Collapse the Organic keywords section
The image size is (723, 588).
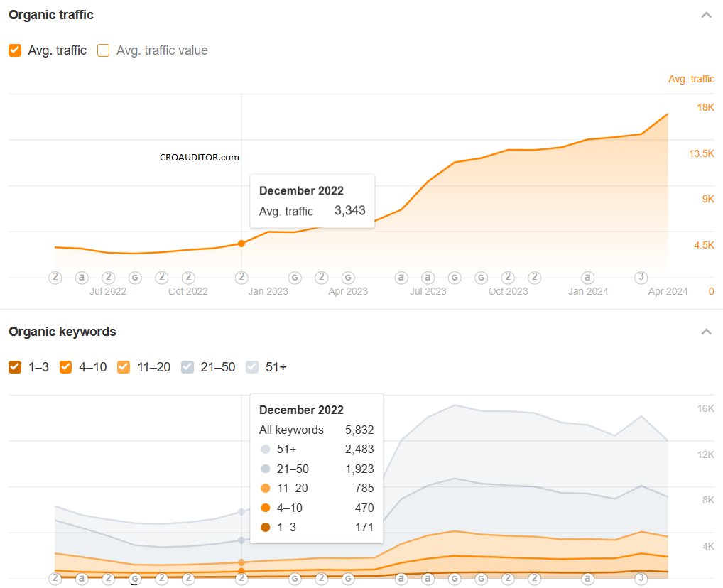(x=707, y=331)
